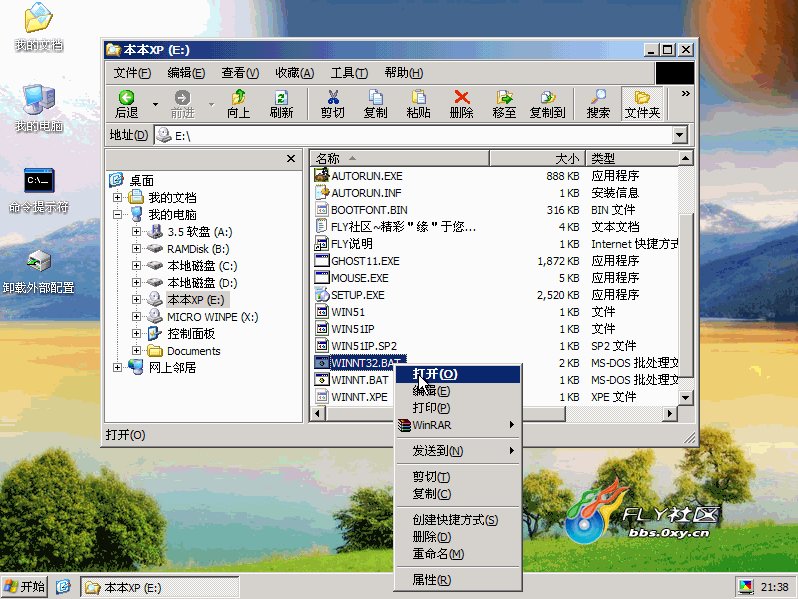Open the 查看(V) menu
The image size is (798, 599).
(x=240, y=73)
